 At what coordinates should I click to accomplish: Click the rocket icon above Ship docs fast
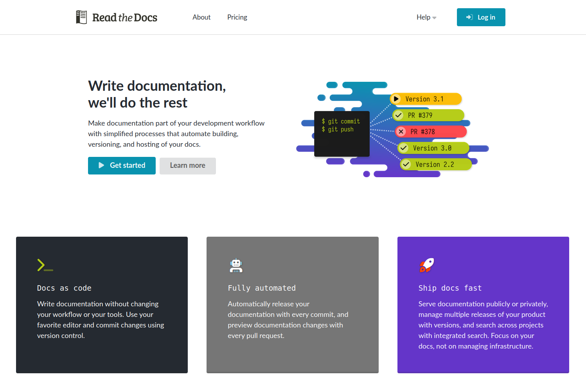tap(427, 265)
